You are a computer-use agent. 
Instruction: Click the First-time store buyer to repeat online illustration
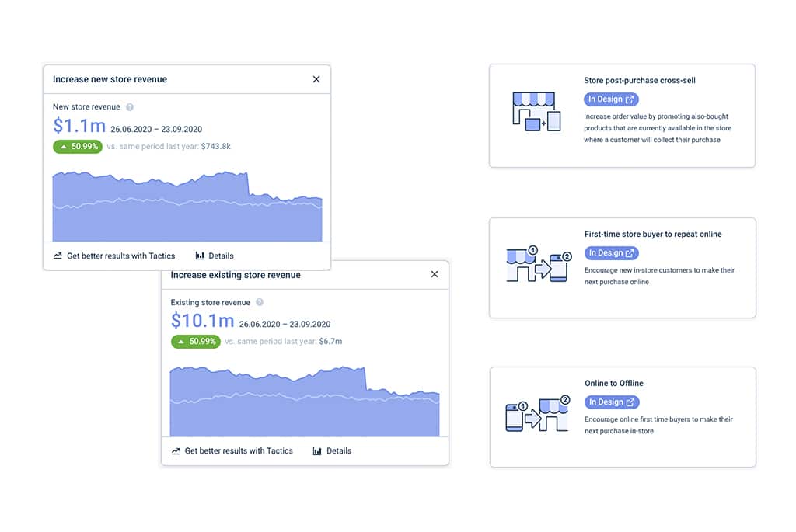[x=539, y=264]
